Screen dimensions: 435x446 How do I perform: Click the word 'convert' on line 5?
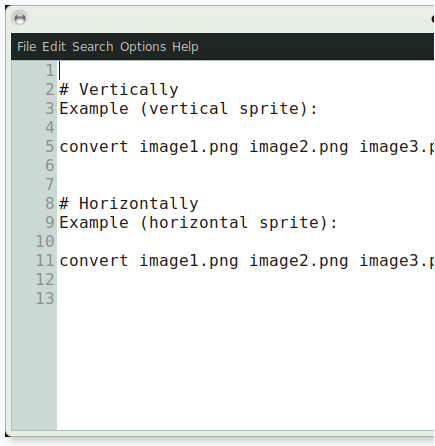tap(94, 147)
